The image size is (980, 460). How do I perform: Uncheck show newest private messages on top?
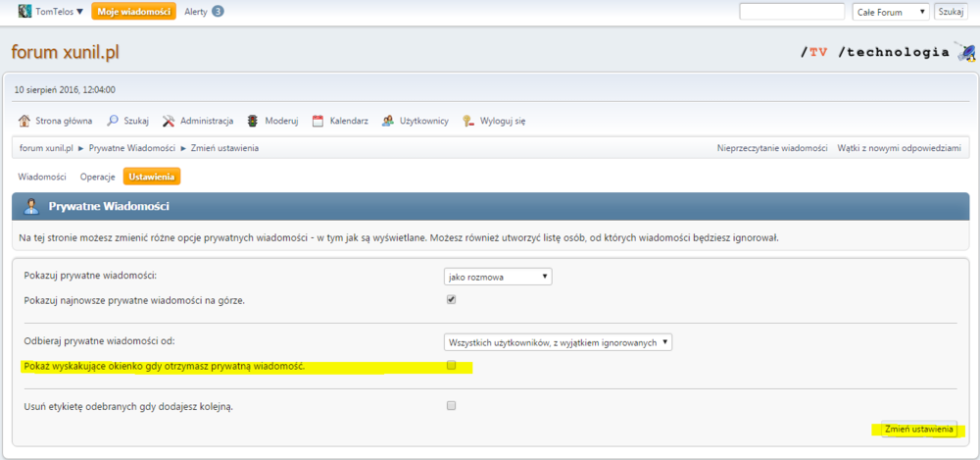pos(452,300)
